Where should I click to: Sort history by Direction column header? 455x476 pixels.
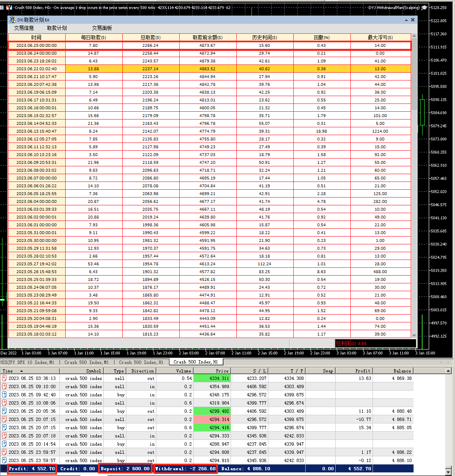(141, 371)
